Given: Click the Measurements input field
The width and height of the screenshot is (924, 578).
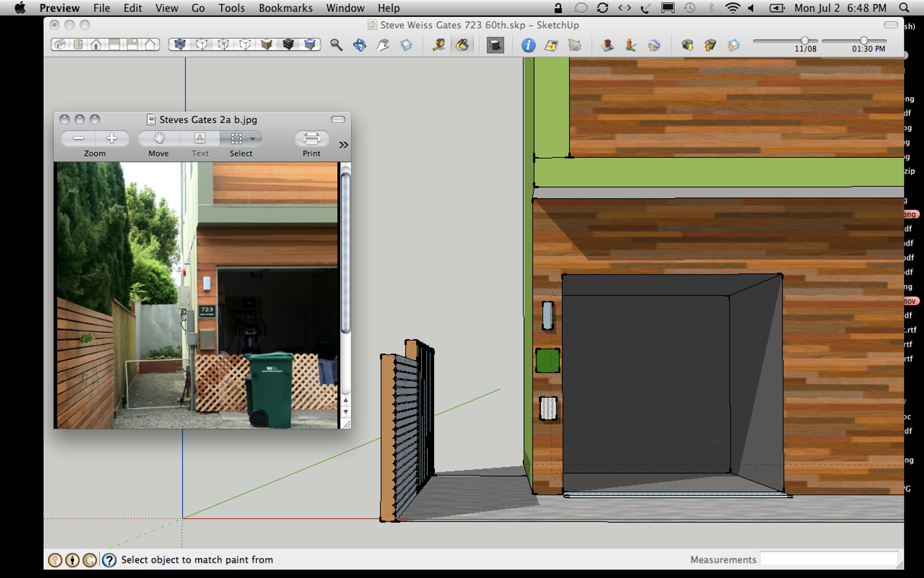Looking at the screenshot, I should [829, 559].
